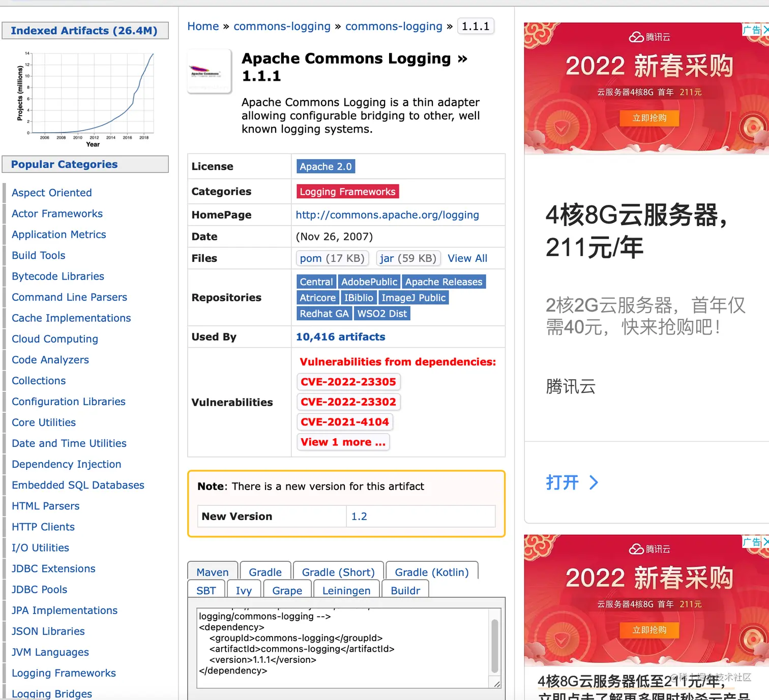The width and height of the screenshot is (769, 700).
Task: Open Build Tools category
Action: click(x=39, y=255)
